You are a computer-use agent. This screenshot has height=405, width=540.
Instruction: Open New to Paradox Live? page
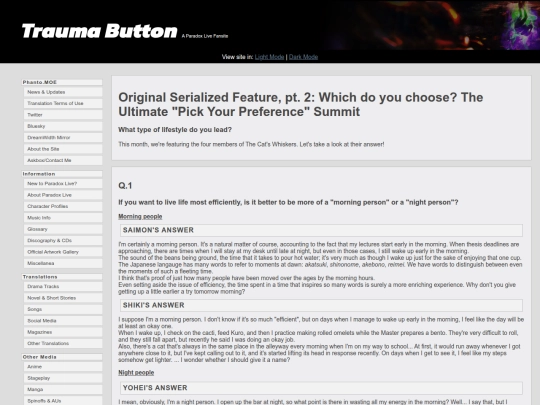pos(63,184)
